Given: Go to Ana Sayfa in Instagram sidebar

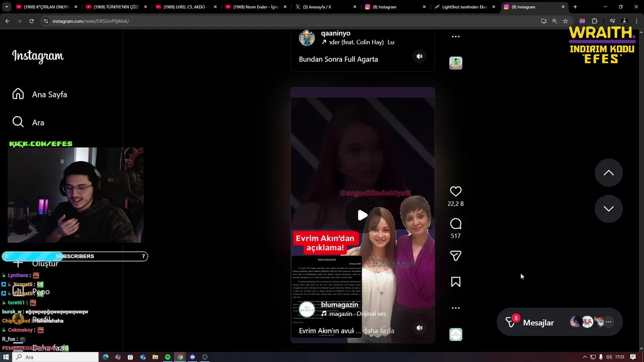Looking at the screenshot, I should [x=40, y=95].
